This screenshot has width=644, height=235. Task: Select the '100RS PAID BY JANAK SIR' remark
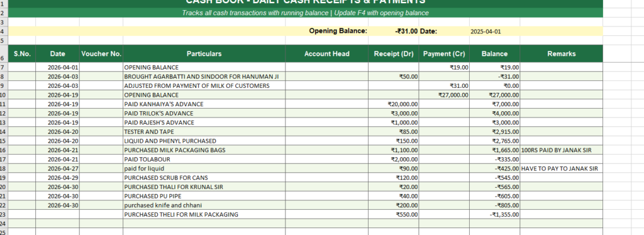(561, 150)
